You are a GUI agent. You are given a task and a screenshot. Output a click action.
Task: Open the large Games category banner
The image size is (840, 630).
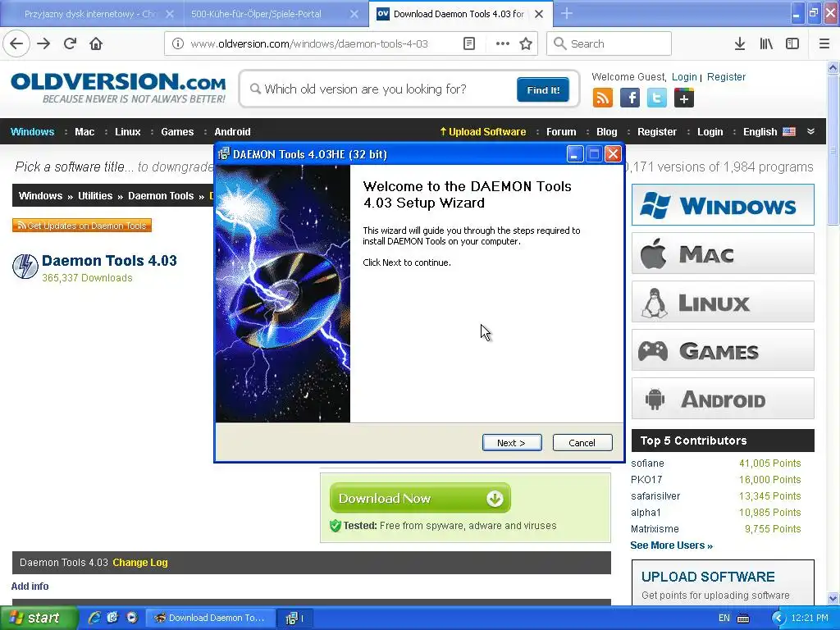[x=723, y=350]
